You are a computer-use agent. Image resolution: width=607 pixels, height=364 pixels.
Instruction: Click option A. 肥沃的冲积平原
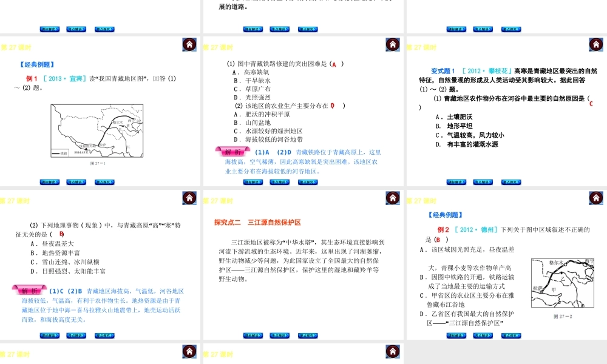click(x=262, y=114)
